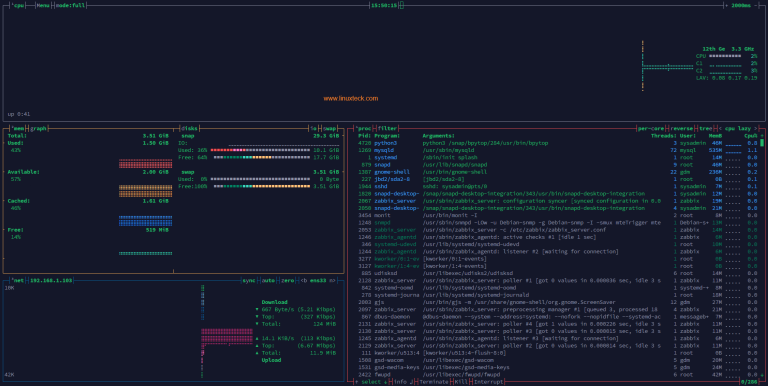Select the mem box title

coord(18,128)
